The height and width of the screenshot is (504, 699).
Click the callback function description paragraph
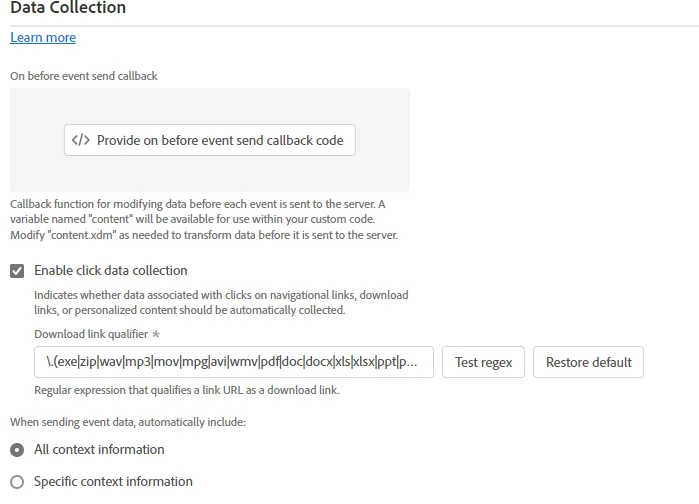pos(204,219)
